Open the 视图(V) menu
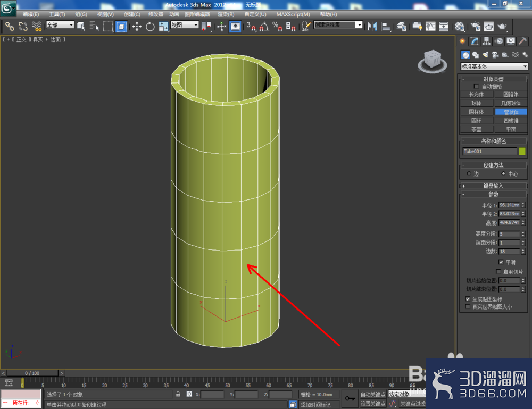532x409 pixels. (105, 14)
